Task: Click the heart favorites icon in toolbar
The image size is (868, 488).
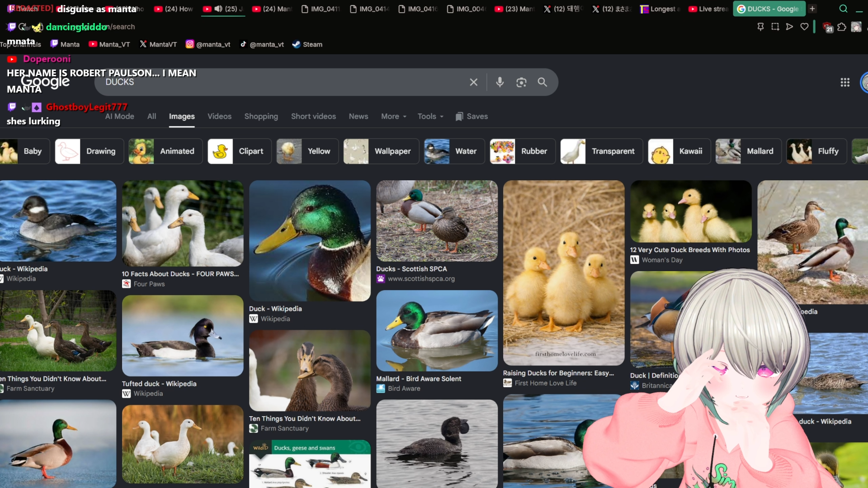Action: 804,27
